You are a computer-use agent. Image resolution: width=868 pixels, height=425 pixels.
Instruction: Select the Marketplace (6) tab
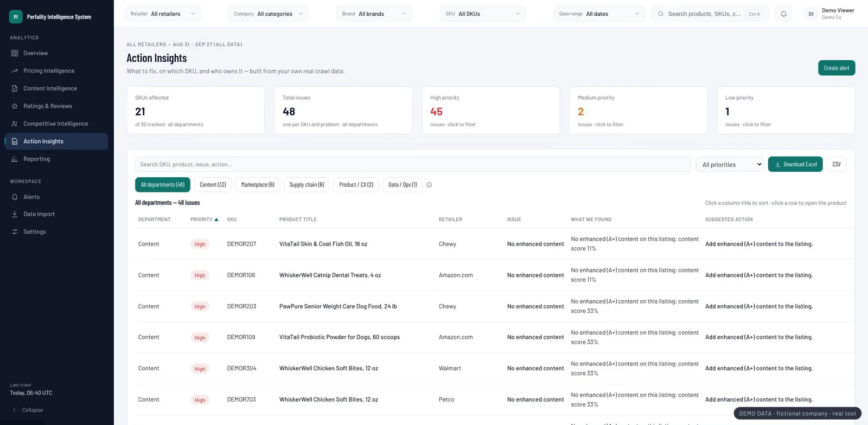click(258, 185)
